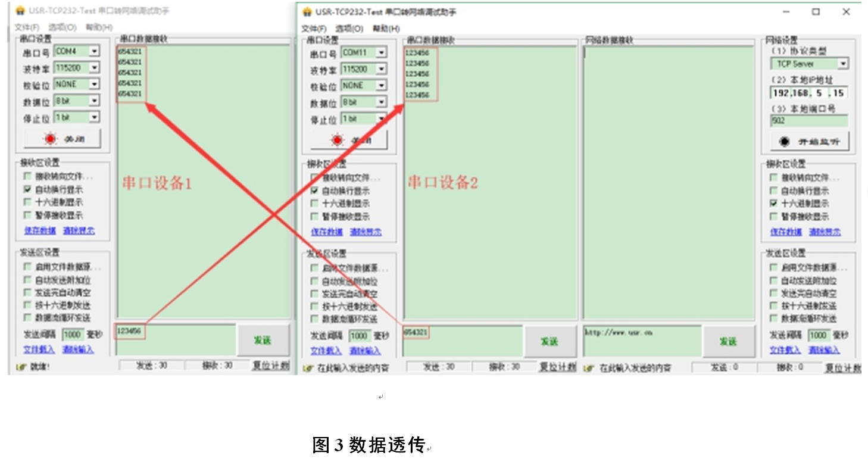
Task: Click the local port number field showing 502
Action: point(808,121)
